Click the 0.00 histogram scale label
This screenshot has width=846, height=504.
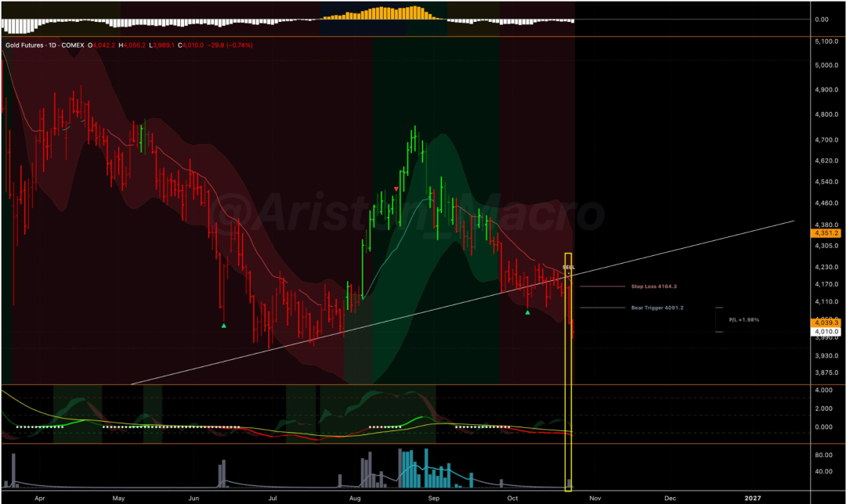pos(822,20)
